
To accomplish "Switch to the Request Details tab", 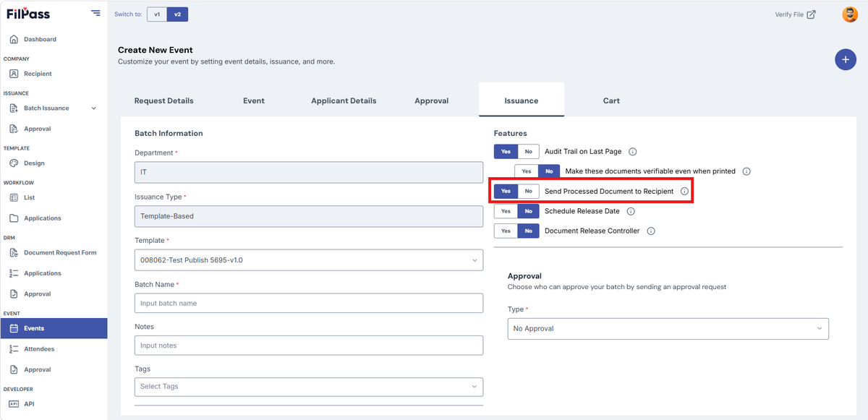I will [164, 100].
